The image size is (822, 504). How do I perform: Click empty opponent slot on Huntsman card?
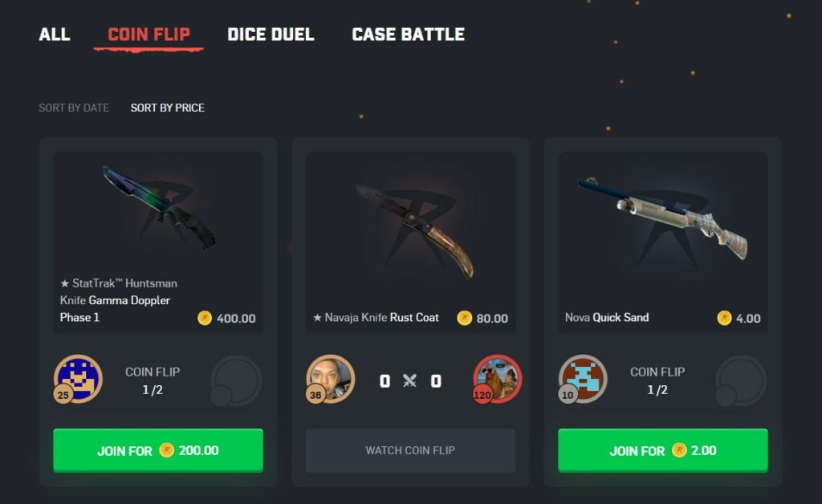(236, 380)
